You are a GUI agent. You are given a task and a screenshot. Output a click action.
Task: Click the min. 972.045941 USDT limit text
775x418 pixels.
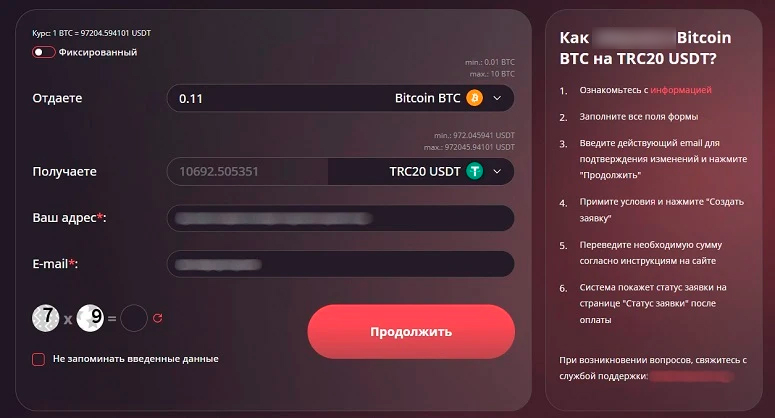tap(474, 135)
